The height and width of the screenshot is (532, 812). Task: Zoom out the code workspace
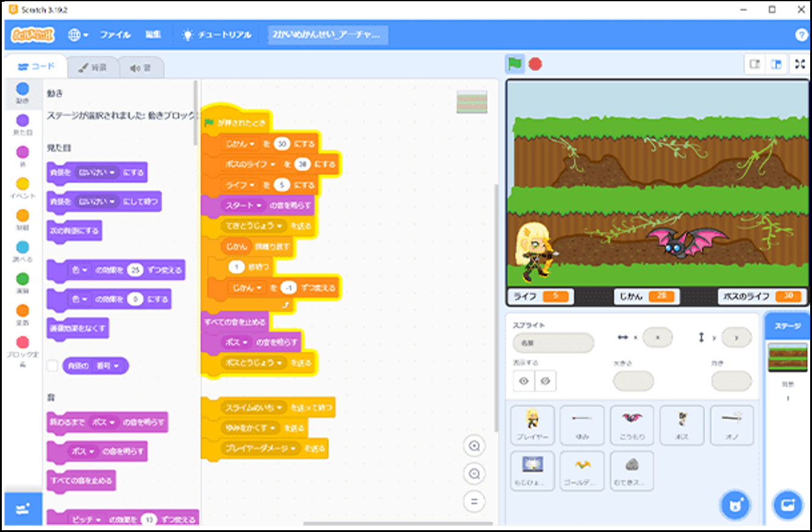point(474,473)
